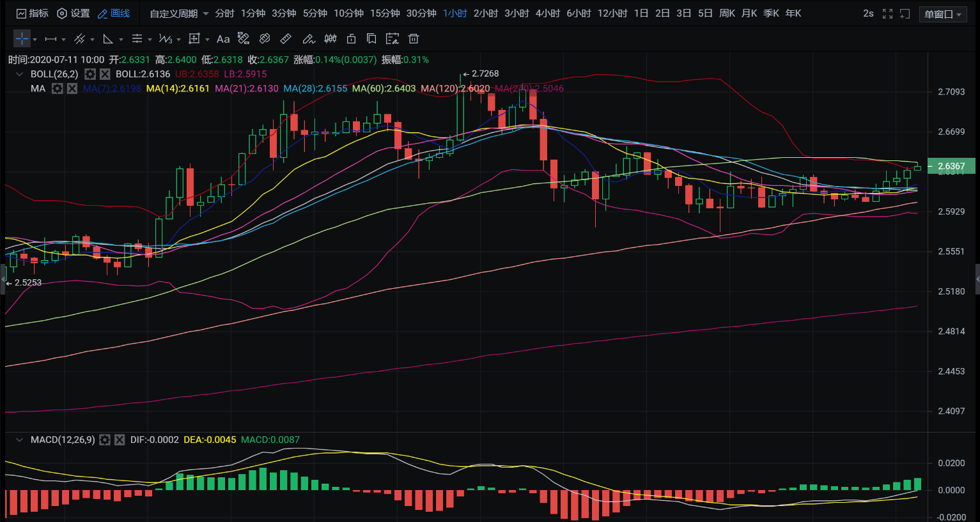Screen dimensions: 980x522
Task: Select the 4小时 timeframe tab
Action: click(x=547, y=13)
